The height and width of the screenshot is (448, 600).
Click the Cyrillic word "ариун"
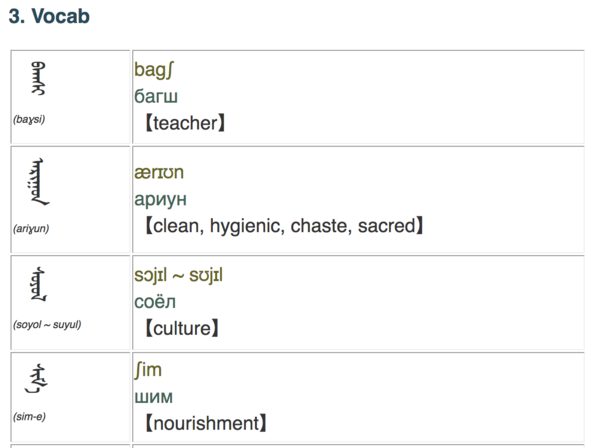(160, 199)
